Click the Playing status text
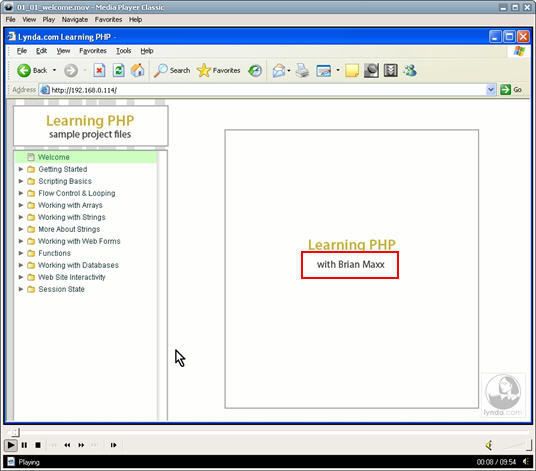The width and height of the screenshot is (536, 471). (x=29, y=462)
